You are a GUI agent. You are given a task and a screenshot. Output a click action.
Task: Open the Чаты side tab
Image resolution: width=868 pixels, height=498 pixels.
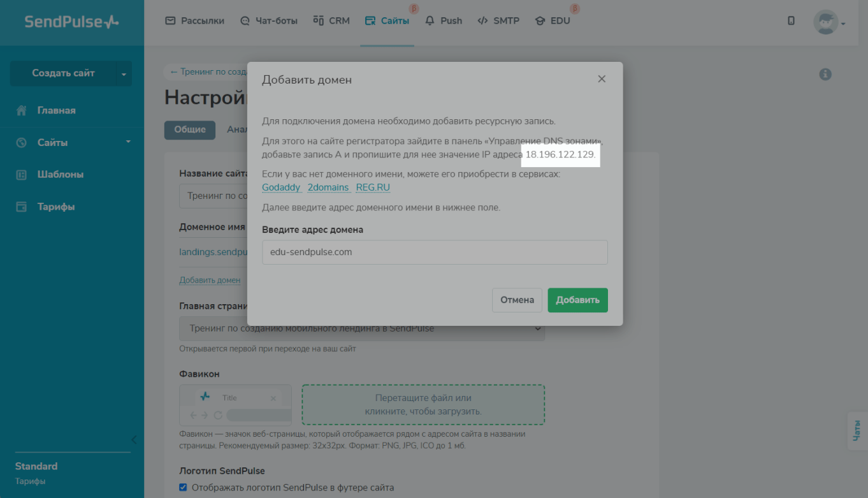[x=857, y=431]
